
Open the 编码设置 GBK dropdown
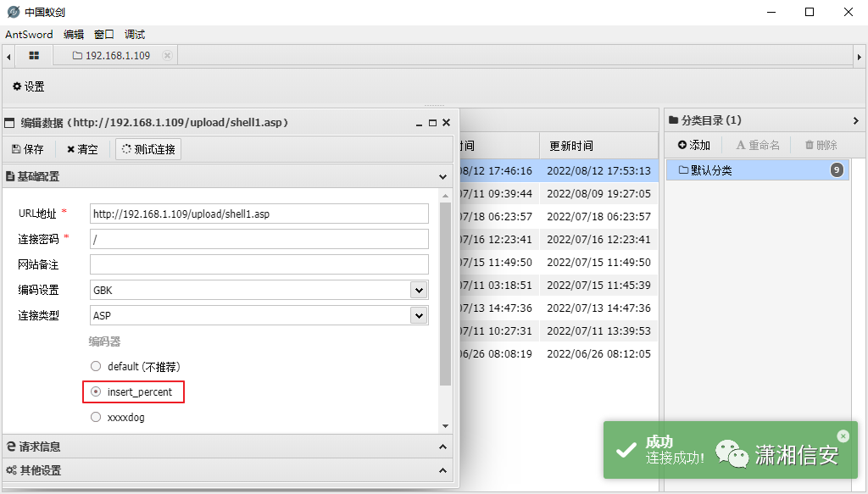tap(419, 290)
